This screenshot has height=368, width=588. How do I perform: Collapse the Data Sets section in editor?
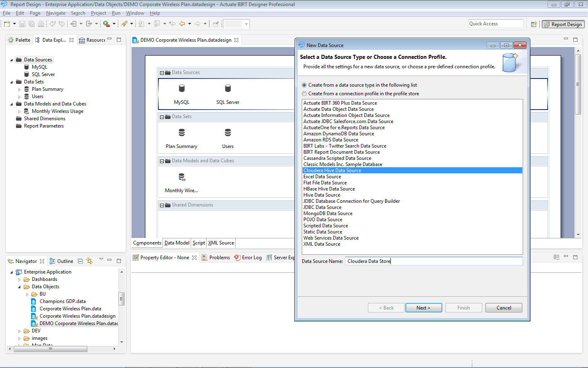(x=162, y=117)
